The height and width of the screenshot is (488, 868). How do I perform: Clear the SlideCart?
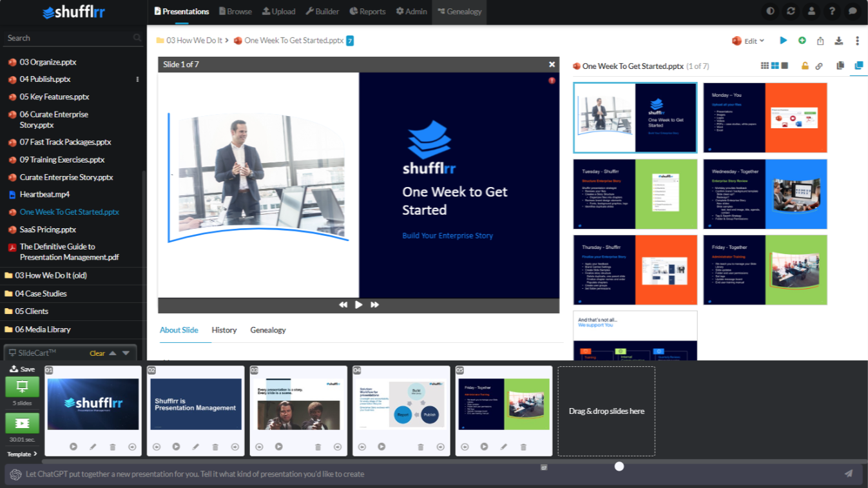coord(97,353)
